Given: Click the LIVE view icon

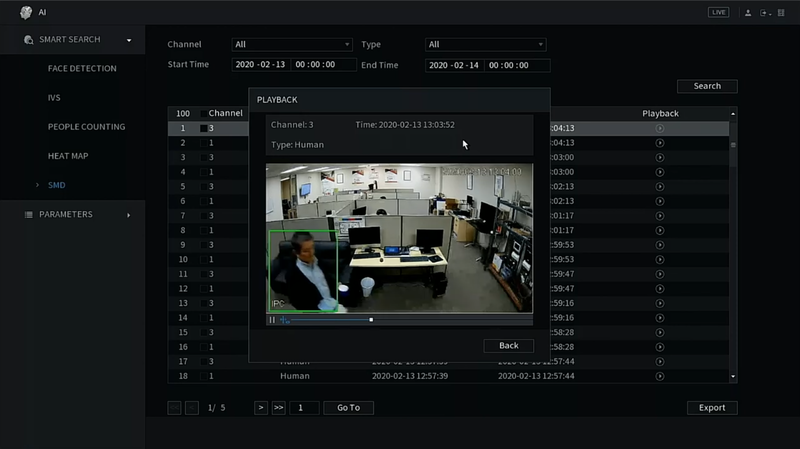Looking at the screenshot, I should 718,12.
